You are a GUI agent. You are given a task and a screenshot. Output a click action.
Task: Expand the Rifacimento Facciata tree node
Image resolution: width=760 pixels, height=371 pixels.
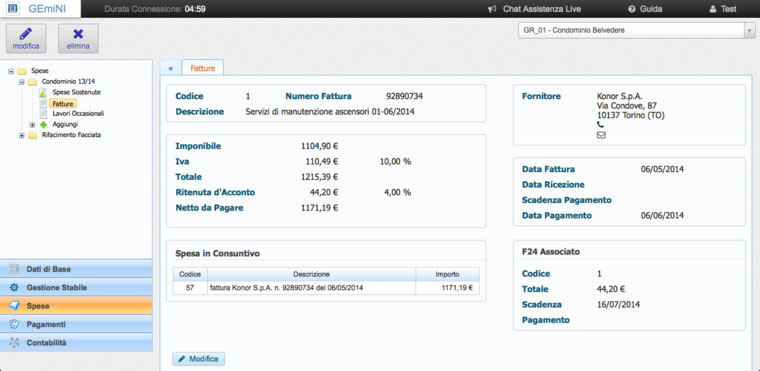(x=22, y=135)
